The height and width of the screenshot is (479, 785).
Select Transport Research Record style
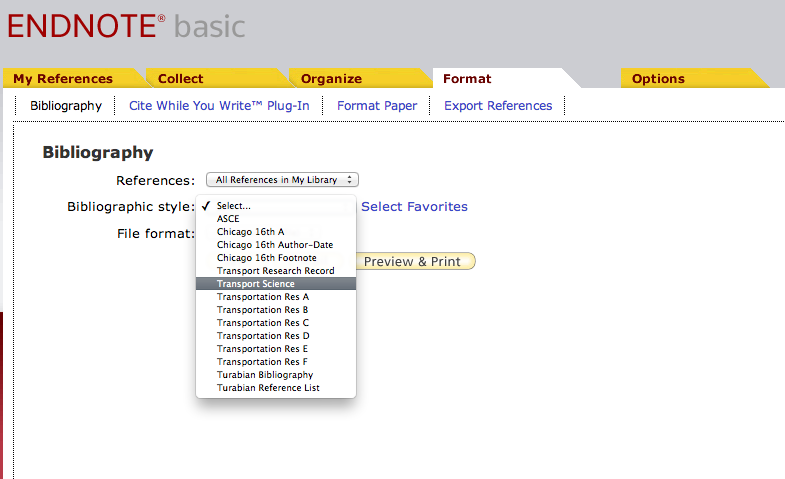click(276, 271)
